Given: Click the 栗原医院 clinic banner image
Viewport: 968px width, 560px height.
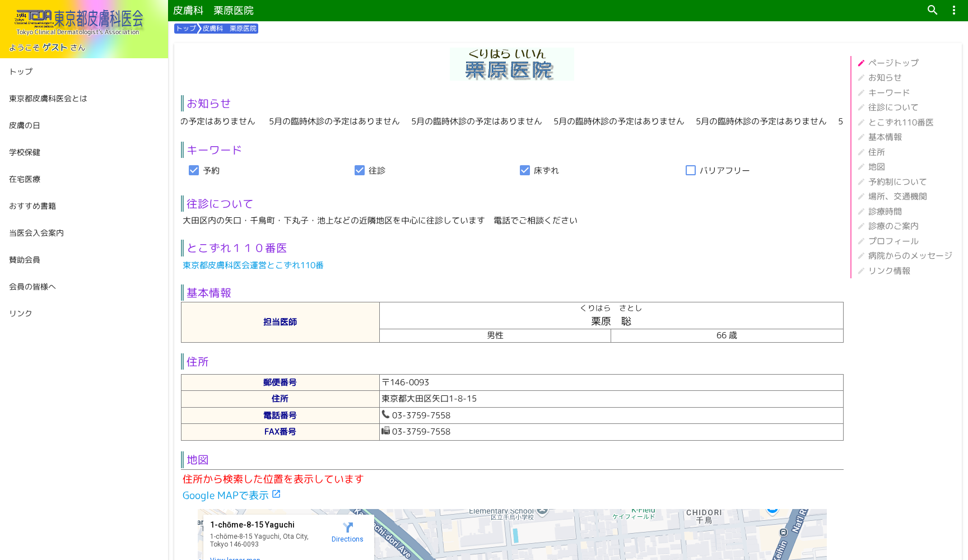Looking at the screenshot, I should (x=512, y=64).
